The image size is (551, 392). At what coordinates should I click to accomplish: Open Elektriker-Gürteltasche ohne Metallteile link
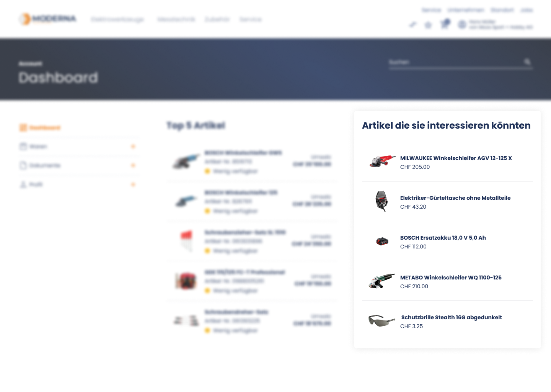tap(455, 198)
